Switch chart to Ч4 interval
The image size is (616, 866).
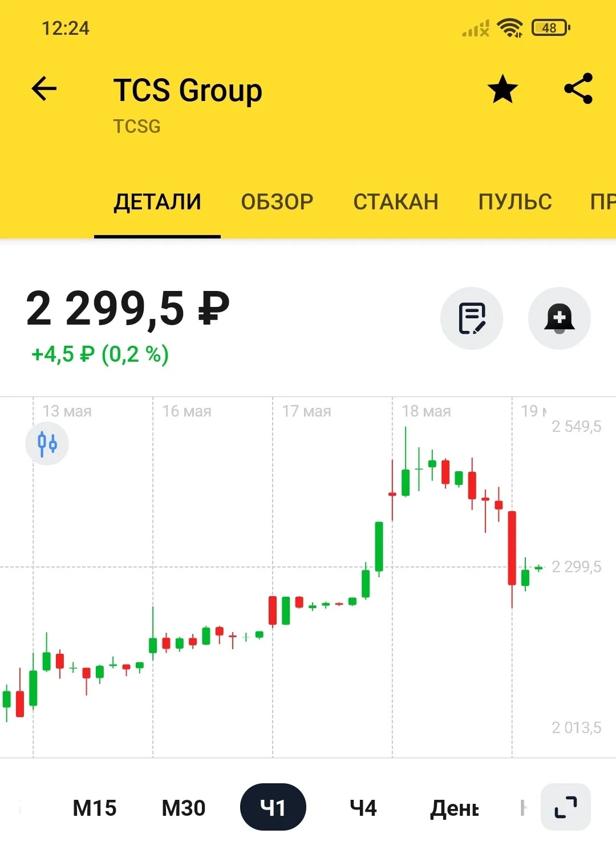click(363, 808)
